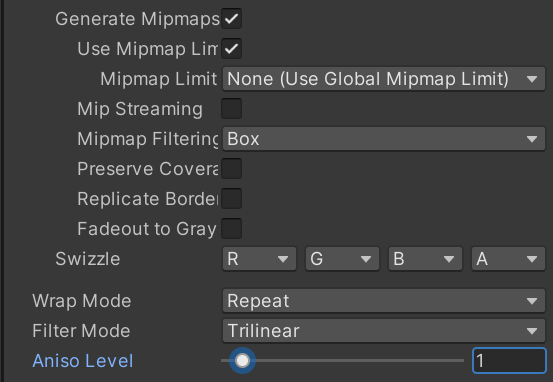
Task: Click the Fadeout to Gray label
Action: click(x=147, y=229)
